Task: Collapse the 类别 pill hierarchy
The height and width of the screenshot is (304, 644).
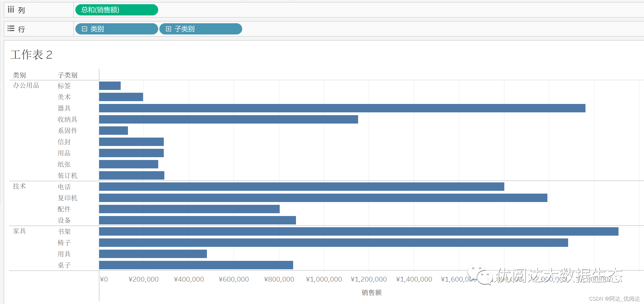Action: 85,29
